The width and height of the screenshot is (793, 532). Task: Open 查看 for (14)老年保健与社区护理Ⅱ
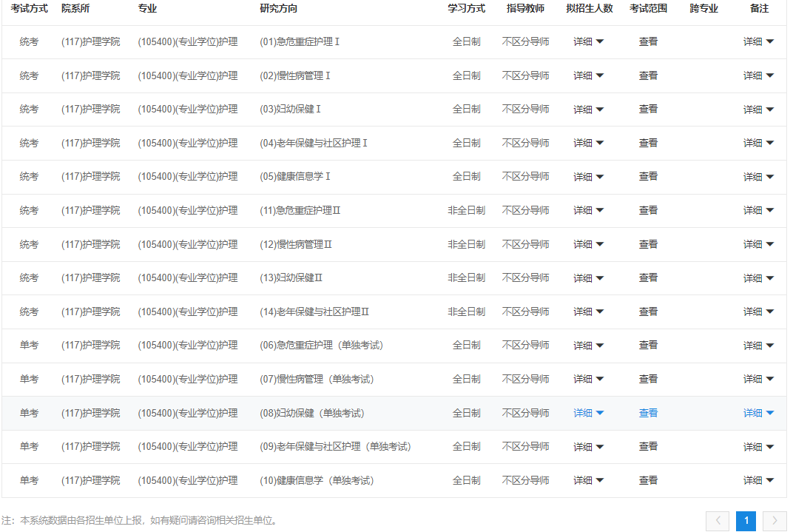pos(648,312)
